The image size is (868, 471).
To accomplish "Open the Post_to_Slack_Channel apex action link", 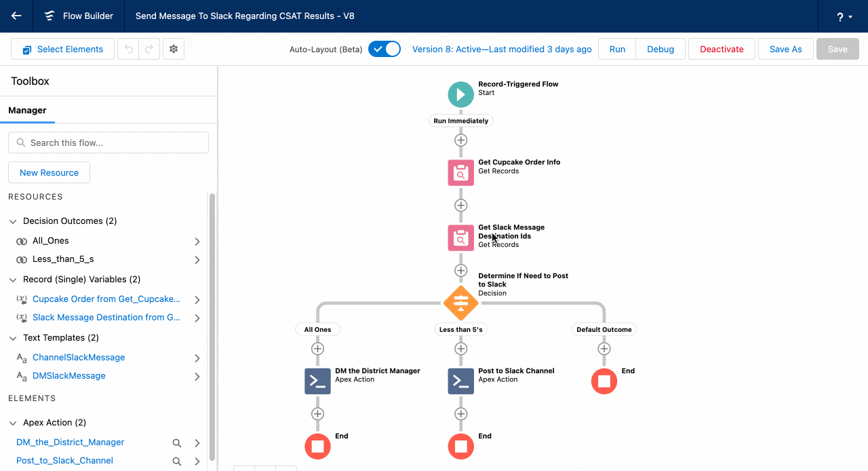I will pos(65,461).
